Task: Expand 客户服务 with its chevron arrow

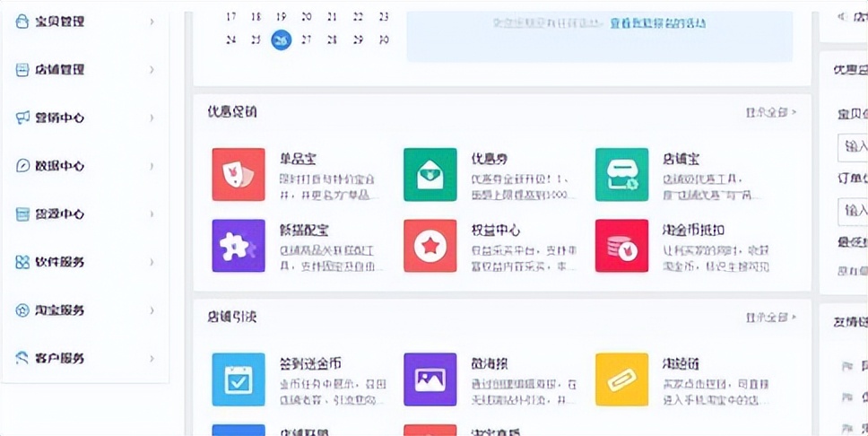Action: (x=152, y=359)
